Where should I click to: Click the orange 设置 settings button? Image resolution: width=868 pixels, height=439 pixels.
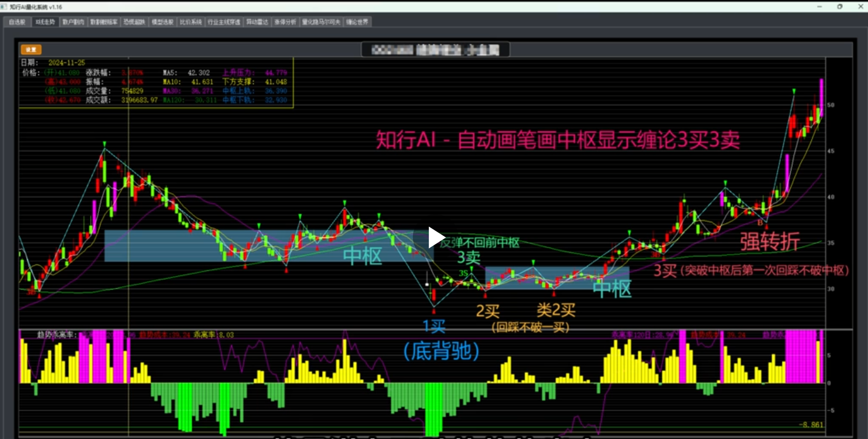click(31, 49)
